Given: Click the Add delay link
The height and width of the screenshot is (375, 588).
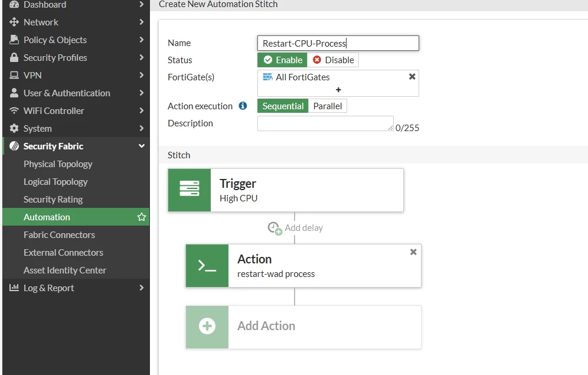Looking at the screenshot, I should pos(304,228).
